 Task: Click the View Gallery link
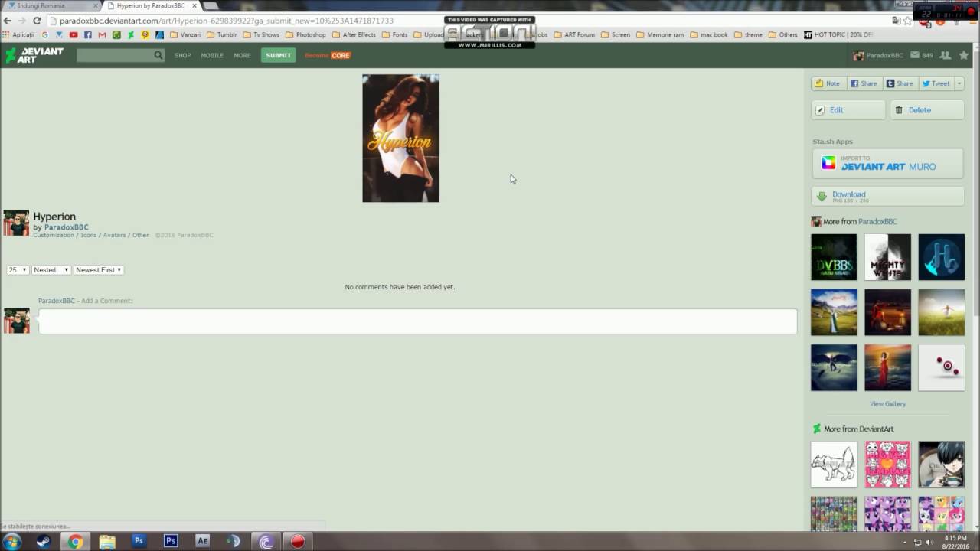coord(887,403)
